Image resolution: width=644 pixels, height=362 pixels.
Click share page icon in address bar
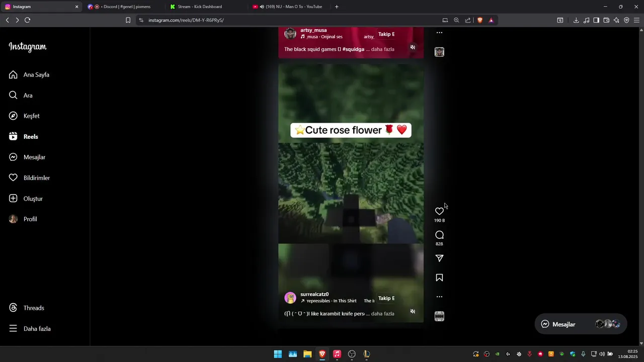[x=468, y=20]
